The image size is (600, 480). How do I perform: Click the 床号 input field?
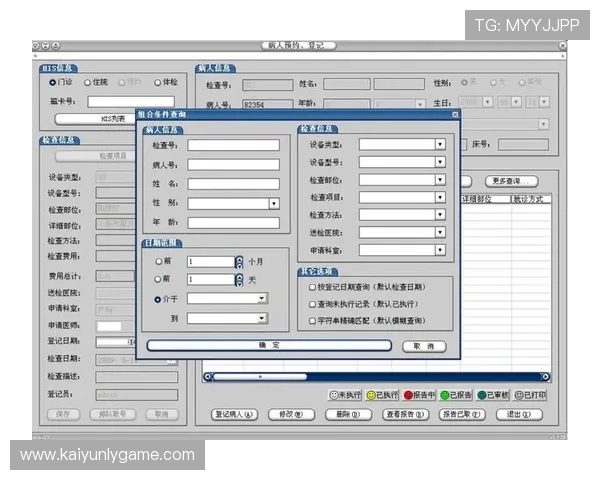(x=523, y=144)
